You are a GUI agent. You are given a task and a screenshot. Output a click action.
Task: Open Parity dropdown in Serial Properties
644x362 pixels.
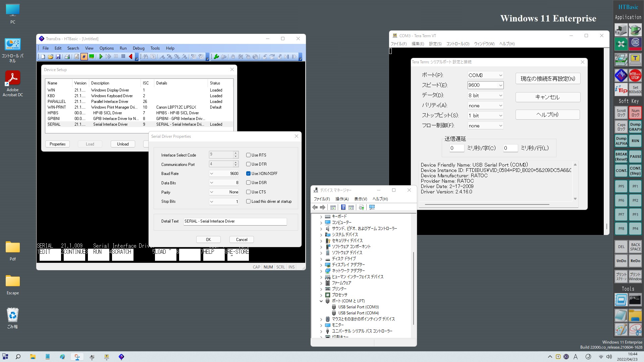click(x=212, y=192)
